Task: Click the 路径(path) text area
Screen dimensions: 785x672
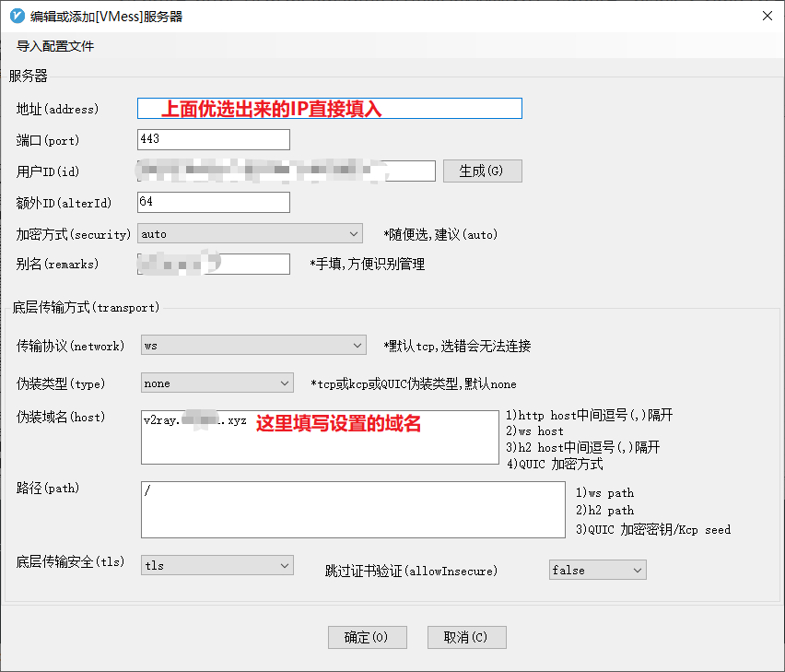Action: (x=352, y=509)
